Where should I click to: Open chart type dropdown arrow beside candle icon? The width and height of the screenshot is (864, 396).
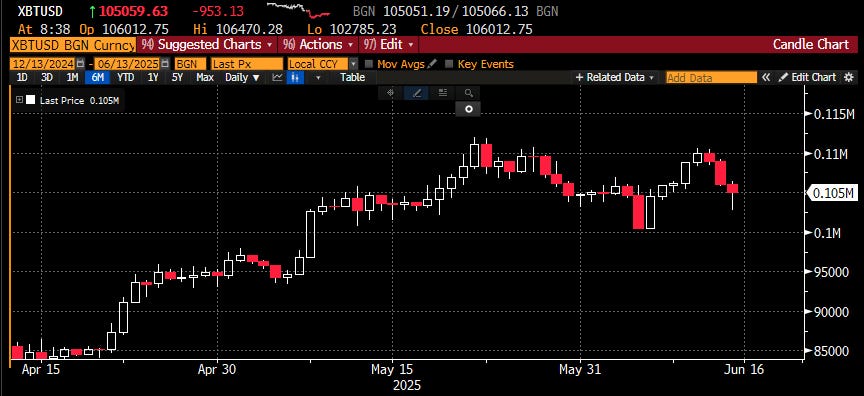click(318, 78)
